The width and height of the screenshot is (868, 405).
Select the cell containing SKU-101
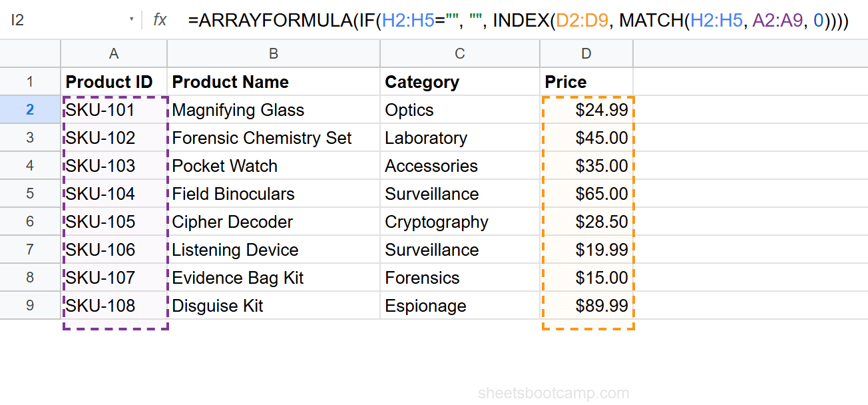click(x=114, y=109)
